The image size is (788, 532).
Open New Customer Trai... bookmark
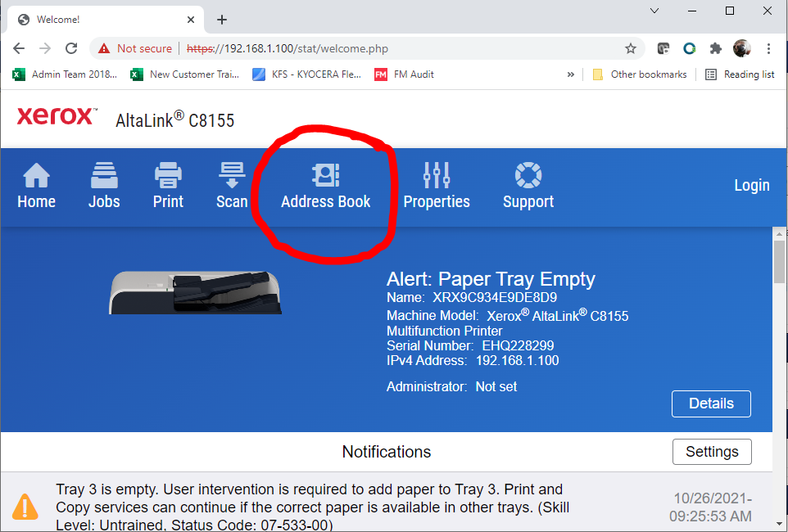(185, 74)
